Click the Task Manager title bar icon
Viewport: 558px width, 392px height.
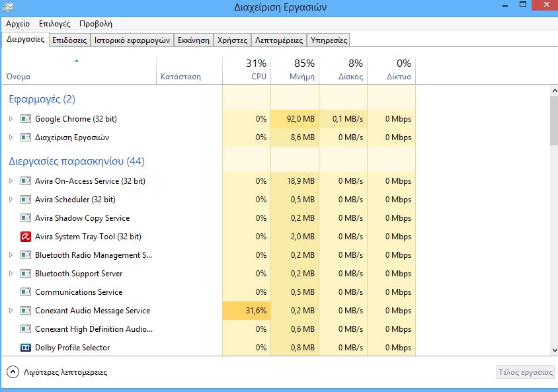8,7
